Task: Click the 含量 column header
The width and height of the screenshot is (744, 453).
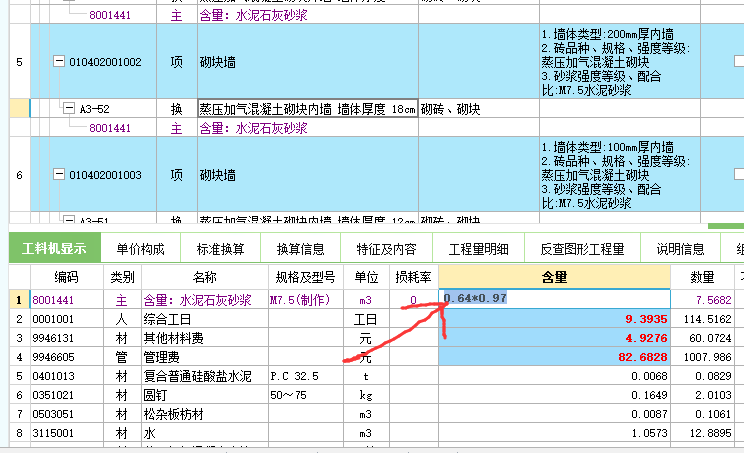Action: tap(554, 277)
